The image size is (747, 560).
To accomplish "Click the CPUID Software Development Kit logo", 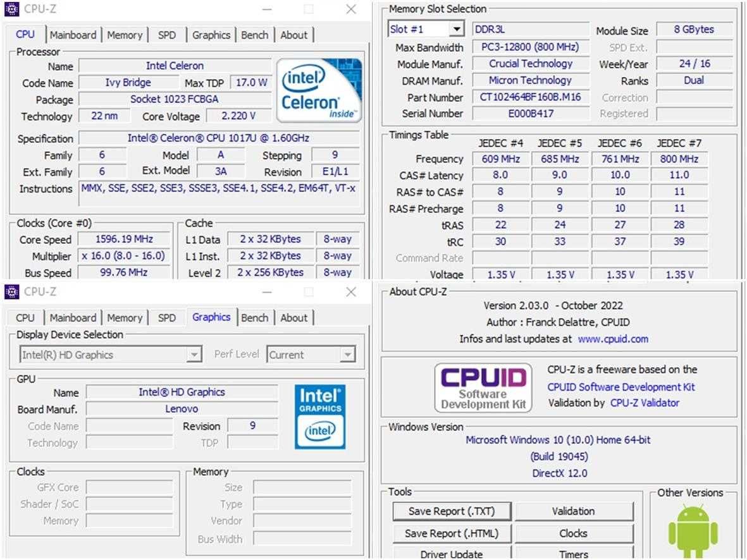I will pyautogui.click(x=483, y=387).
